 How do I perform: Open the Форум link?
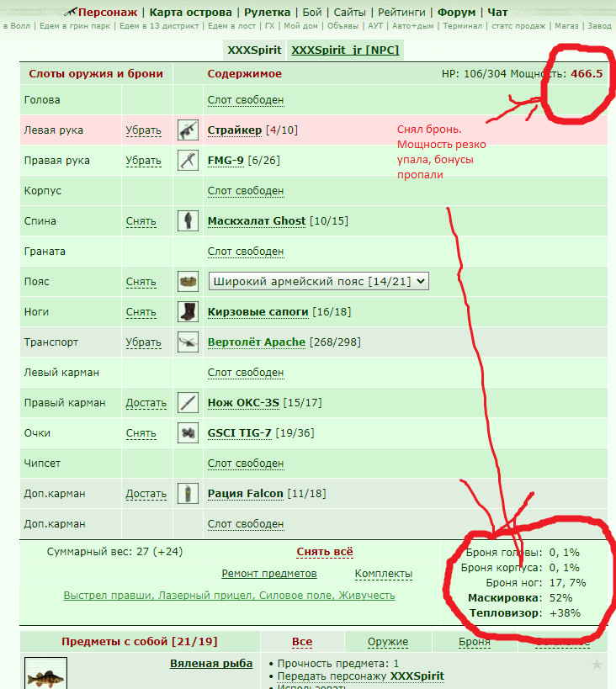[456, 13]
